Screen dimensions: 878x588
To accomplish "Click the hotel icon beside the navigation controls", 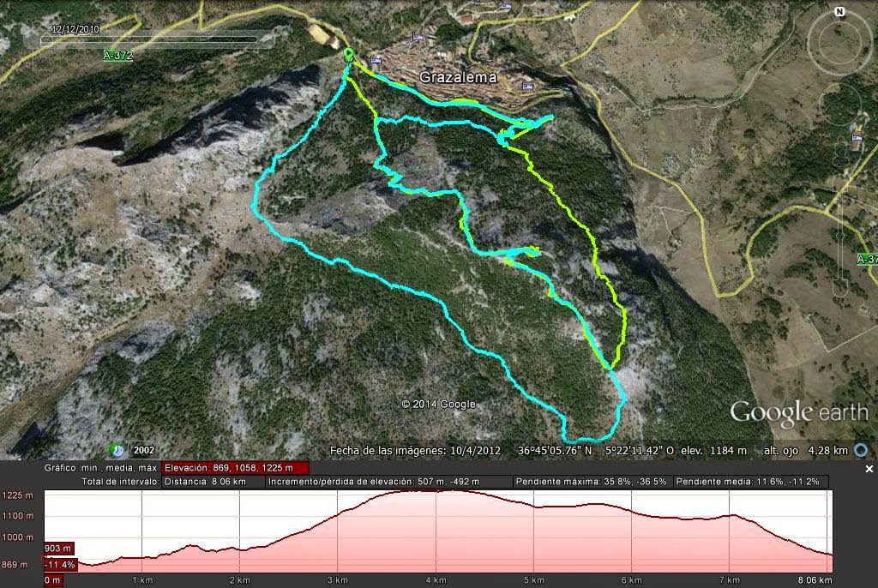I will coord(857,137).
